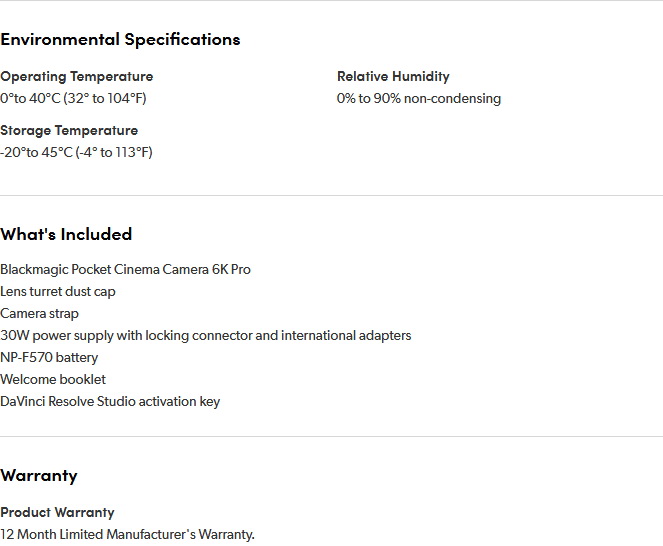
Task: Select the -20° to 45°C storage value
Action: tap(76, 152)
